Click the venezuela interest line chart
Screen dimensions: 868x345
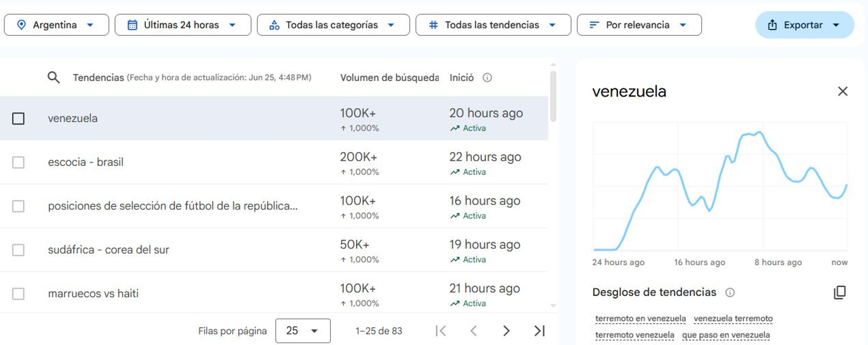coord(720,186)
